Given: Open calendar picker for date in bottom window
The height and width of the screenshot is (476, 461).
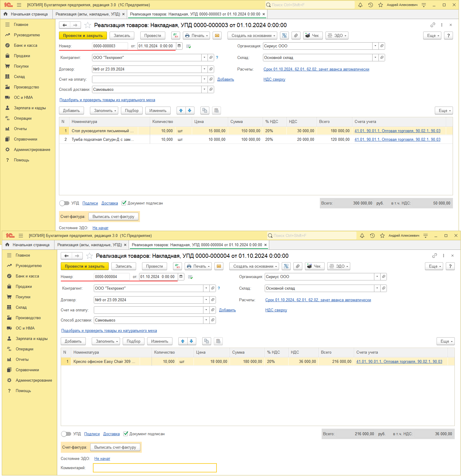Looking at the screenshot, I should (181, 277).
